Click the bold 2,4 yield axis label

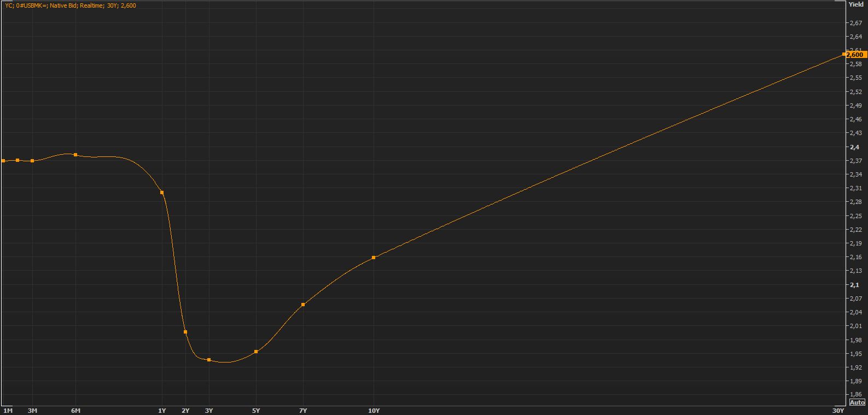pos(854,147)
